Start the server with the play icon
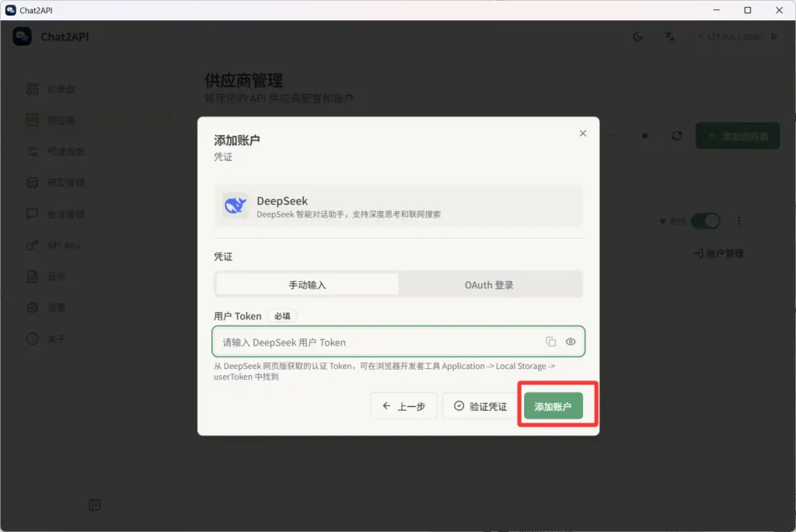This screenshot has width=796, height=532. 774,37
